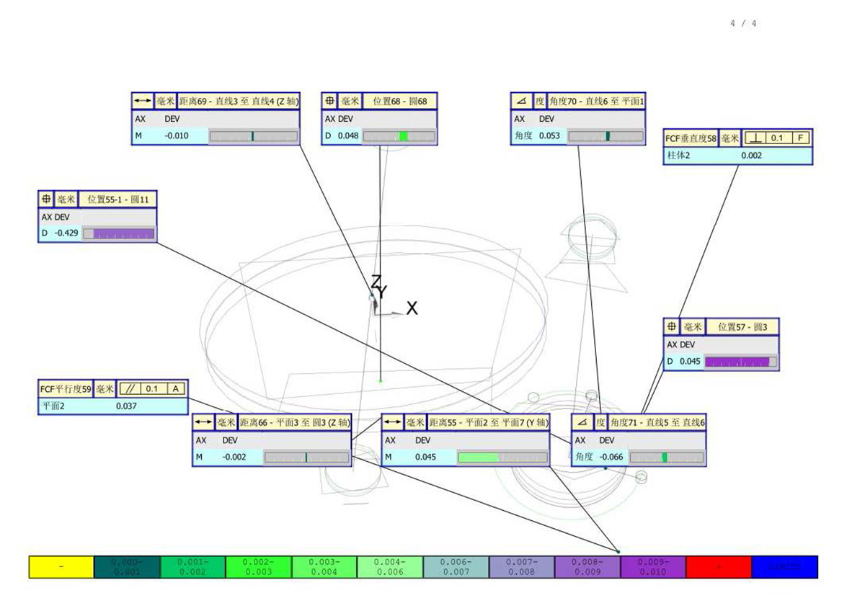
Task: Click the purple deviation bar showing -0.429
Action: click(119, 233)
